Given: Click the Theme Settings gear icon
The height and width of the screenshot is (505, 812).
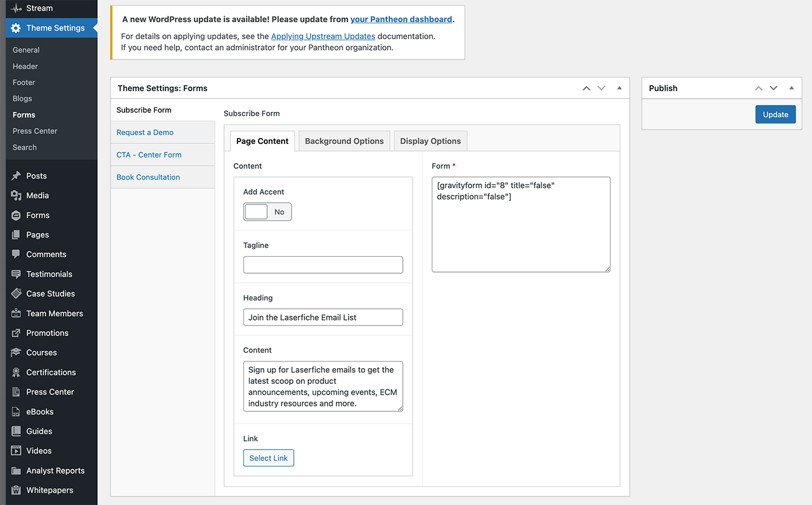Looking at the screenshot, I should [x=16, y=27].
